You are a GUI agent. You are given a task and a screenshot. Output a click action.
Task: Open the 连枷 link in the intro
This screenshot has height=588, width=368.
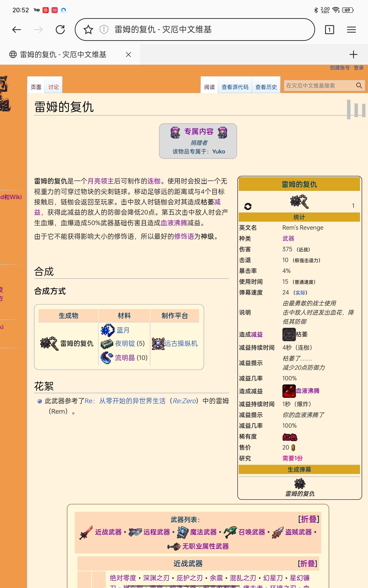click(154, 181)
